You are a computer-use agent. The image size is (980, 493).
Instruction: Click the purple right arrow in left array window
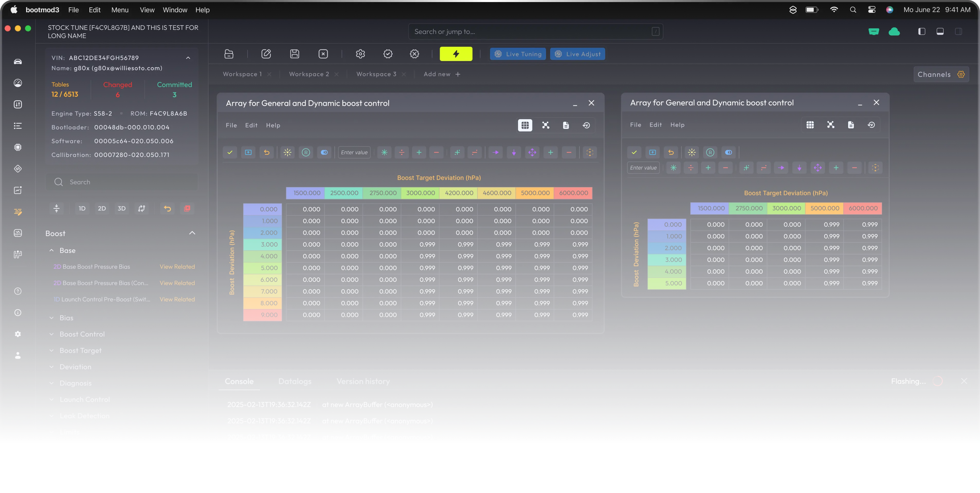(x=496, y=152)
